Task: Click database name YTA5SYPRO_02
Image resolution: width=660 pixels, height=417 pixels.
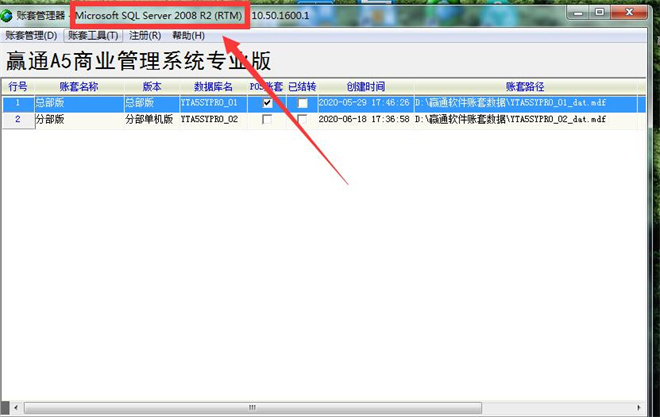Action: tap(213, 120)
